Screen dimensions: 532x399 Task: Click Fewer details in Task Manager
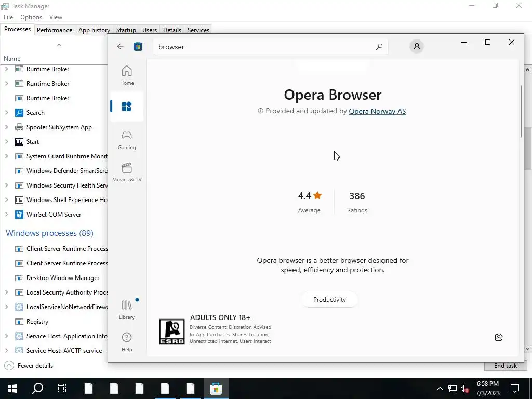coord(29,365)
